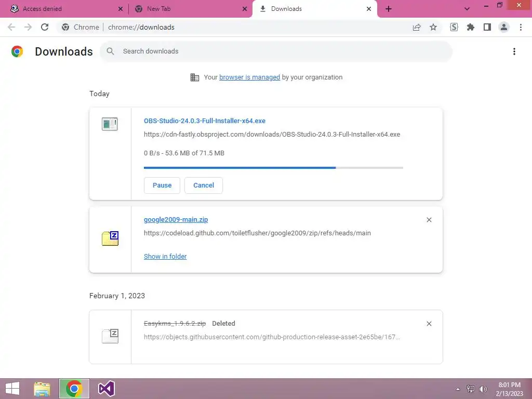This screenshot has width=532, height=399.
Task: Click the OBS cdn-fastly download URL
Action: [272, 135]
